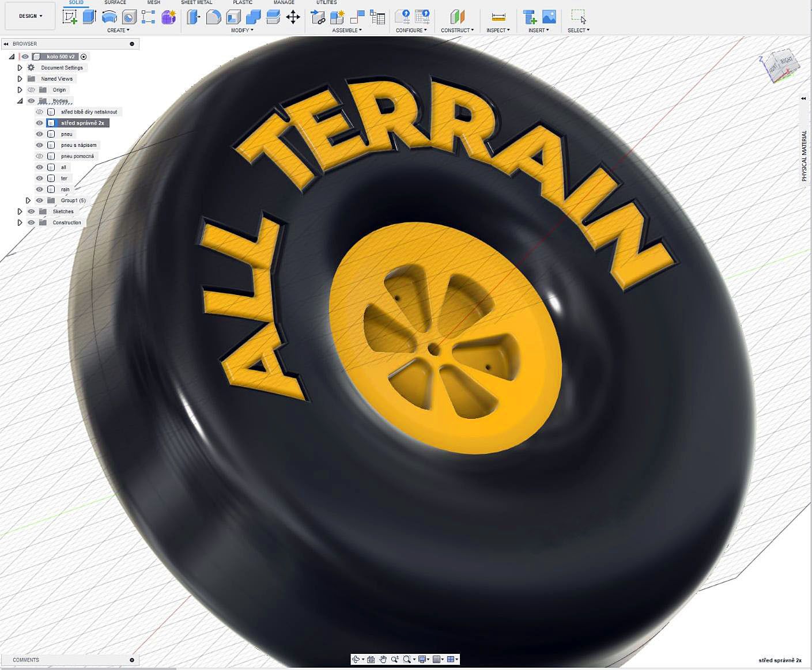Toggle visibility of střed blbě díry netisknout
The height and width of the screenshot is (670, 812).
click(39, 112)
